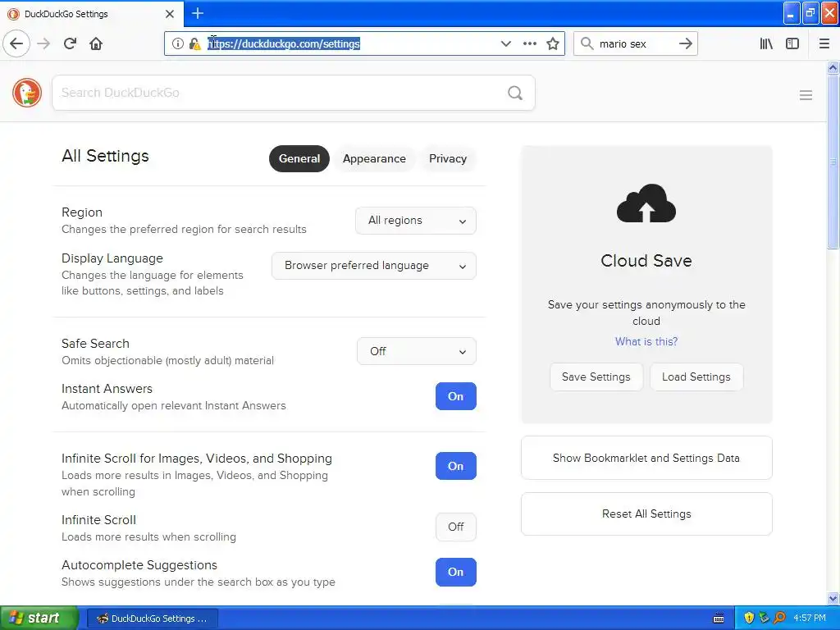Click the forward navigation arrow
The height and width of the screenshot is (630, 840).
[44, 43]
